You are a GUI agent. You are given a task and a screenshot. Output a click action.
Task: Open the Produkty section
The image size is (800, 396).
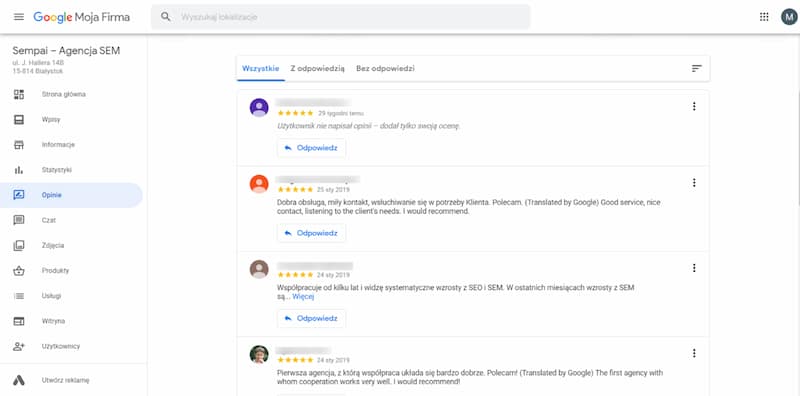coord(71,270)
